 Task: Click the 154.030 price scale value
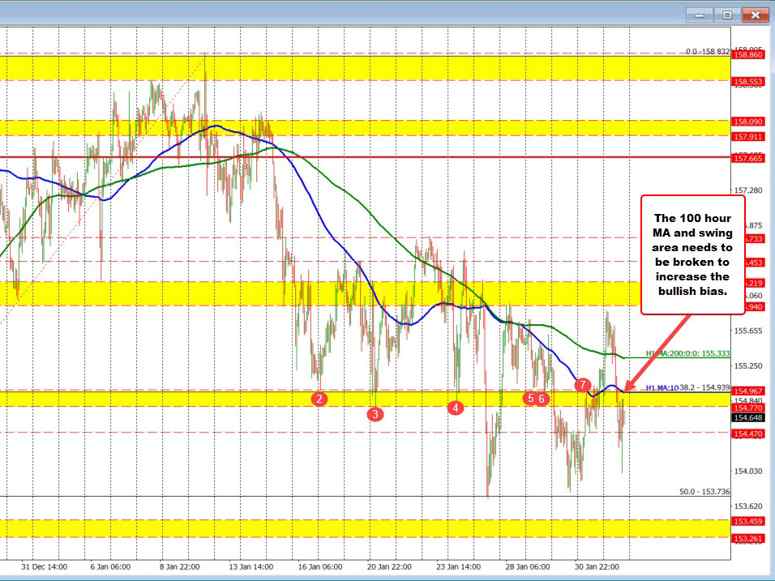[x=748, y=472]
